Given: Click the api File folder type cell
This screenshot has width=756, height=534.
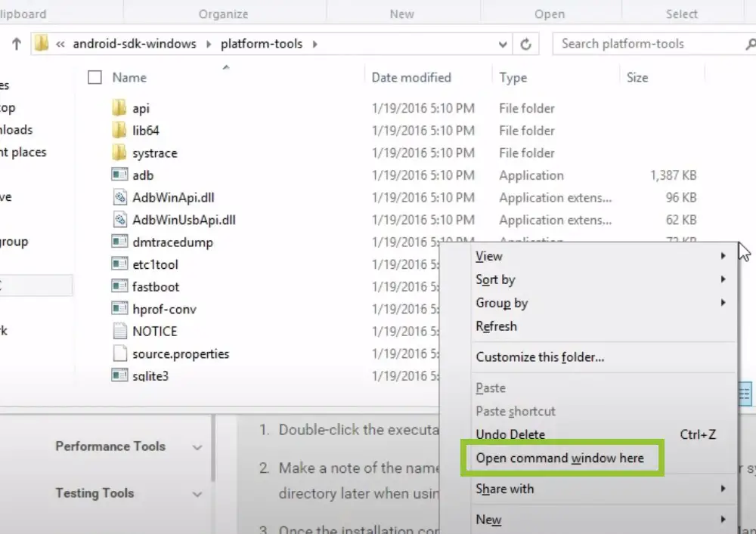Looking at the screenshot, I should (527, 108).
